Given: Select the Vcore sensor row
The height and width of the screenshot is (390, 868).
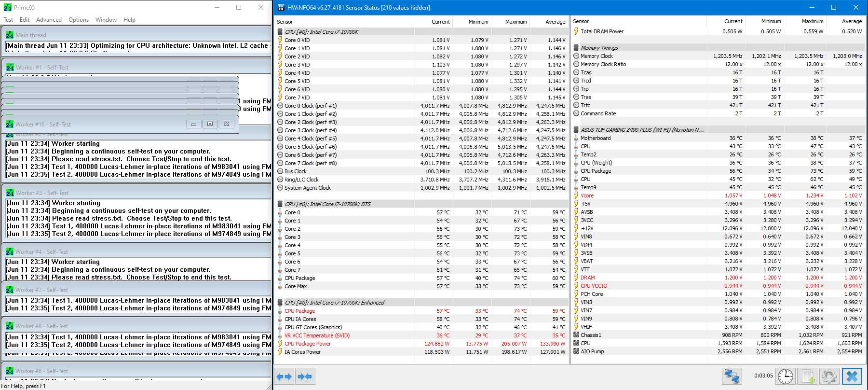Looking at the screenshot, I should (587, 195).
